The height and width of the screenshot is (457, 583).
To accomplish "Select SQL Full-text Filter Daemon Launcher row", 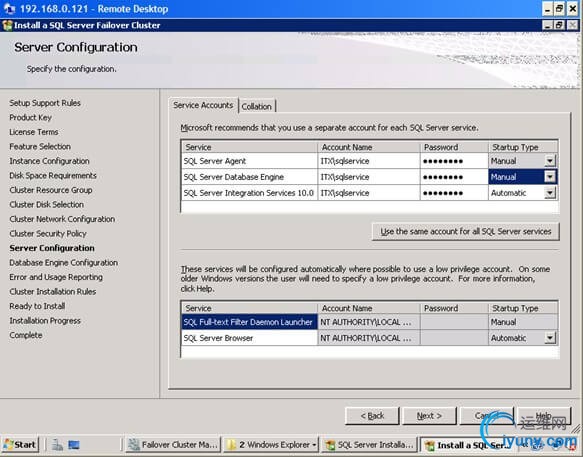I will [249, 322].
